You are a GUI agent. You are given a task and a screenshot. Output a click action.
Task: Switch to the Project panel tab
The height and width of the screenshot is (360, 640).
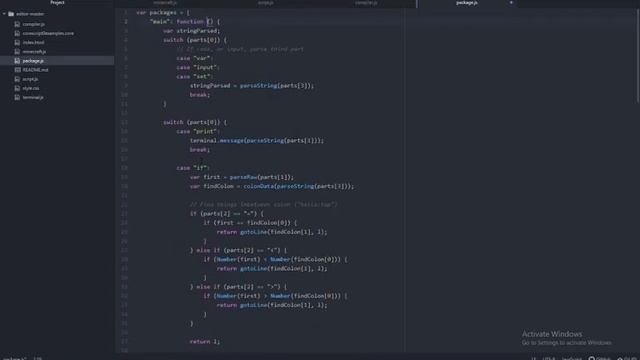coord(57,2)
